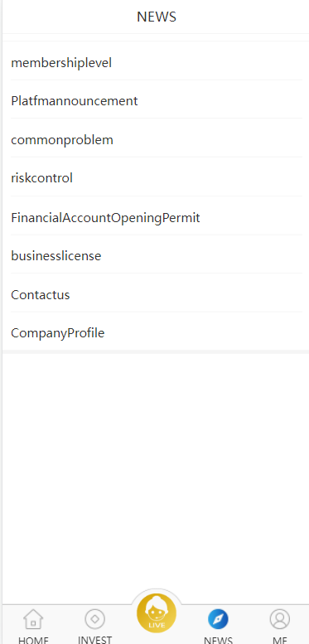309x644 pixels.
Task: Tap the house icon in the bottom bar
Action: 33,619
